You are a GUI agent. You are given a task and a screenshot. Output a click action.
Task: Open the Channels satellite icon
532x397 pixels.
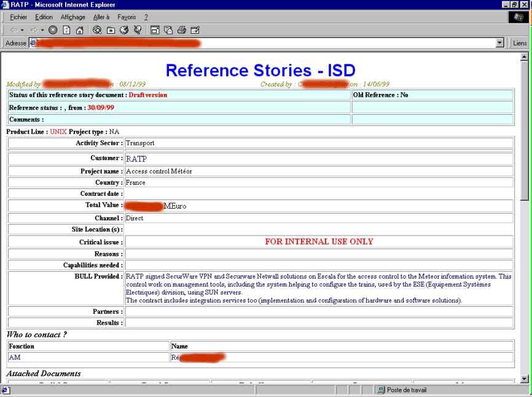point(138,30)
